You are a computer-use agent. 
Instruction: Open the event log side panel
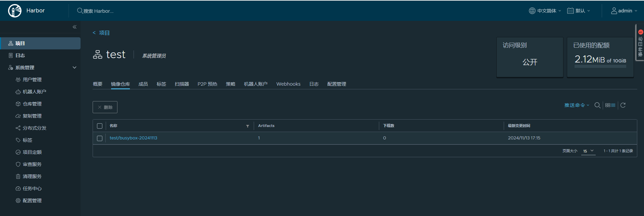[x=640, y=42]
